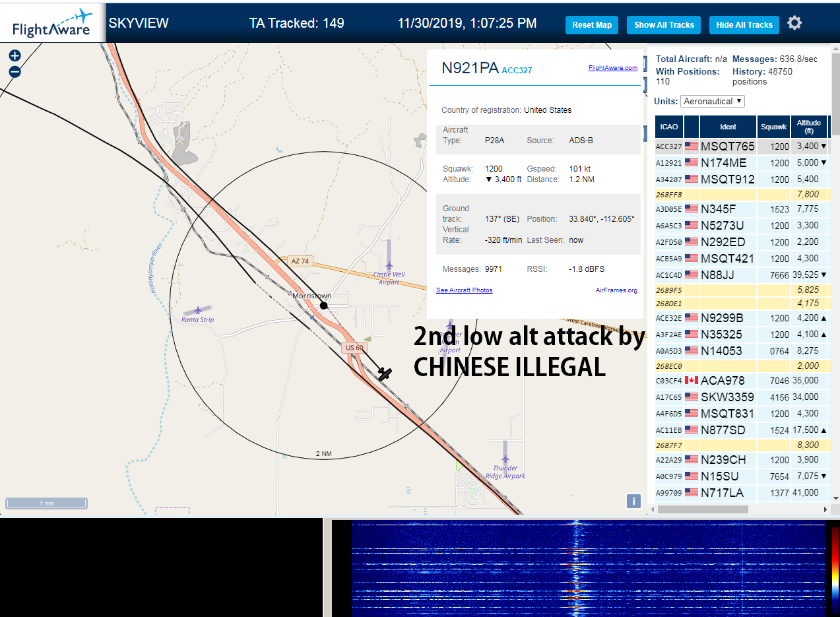The image size is (840, 617).
Task: Click the 1 nm map scale bar
Action: (46, 503)
